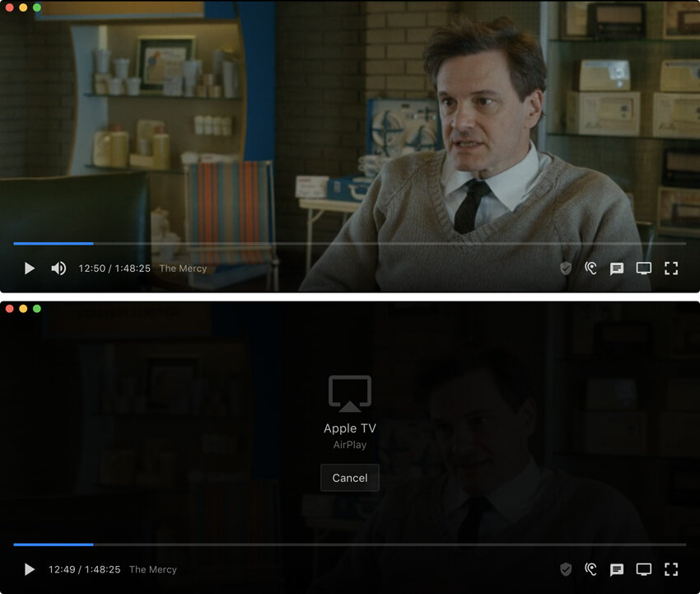This screenshot has width=700, height=594.
Task: Click the large AirPlay icon above Apple TV
Action: [x=349, y=394]
